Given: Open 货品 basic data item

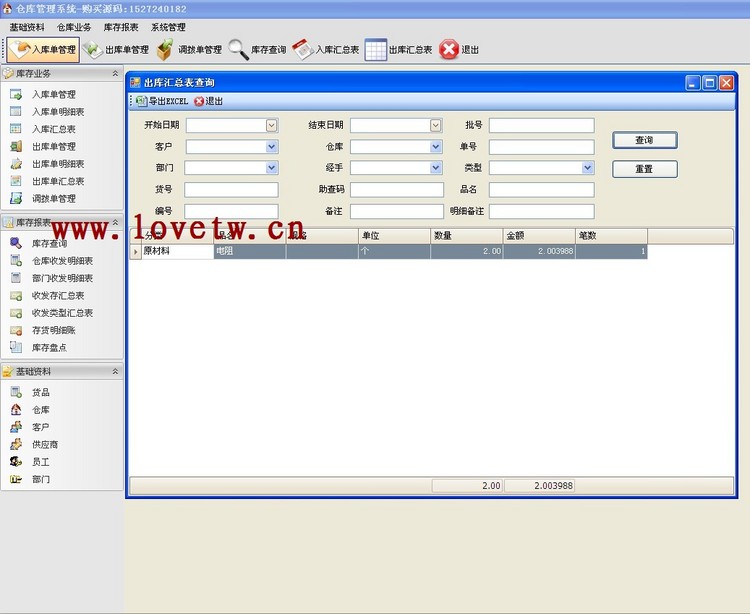Looking at the screenshot, I should [x=41, y=393].
